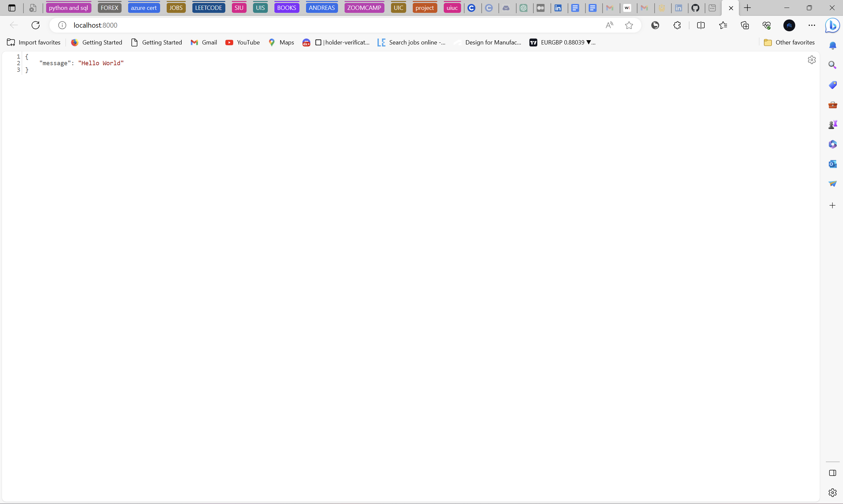The width and height of the screenshot is (843, 504).
Task: Open Browser essentials heart icon
Action: tap(767, 25)
